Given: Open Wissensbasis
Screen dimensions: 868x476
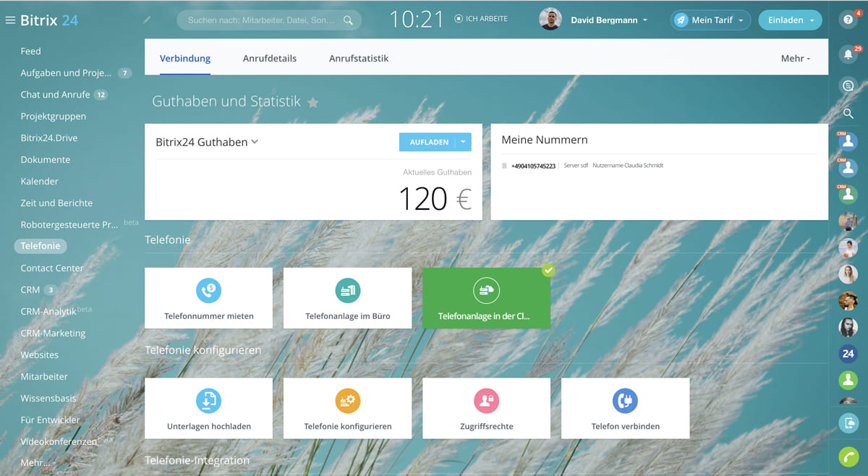Looking at the screenshot, I should click(48, 399).
